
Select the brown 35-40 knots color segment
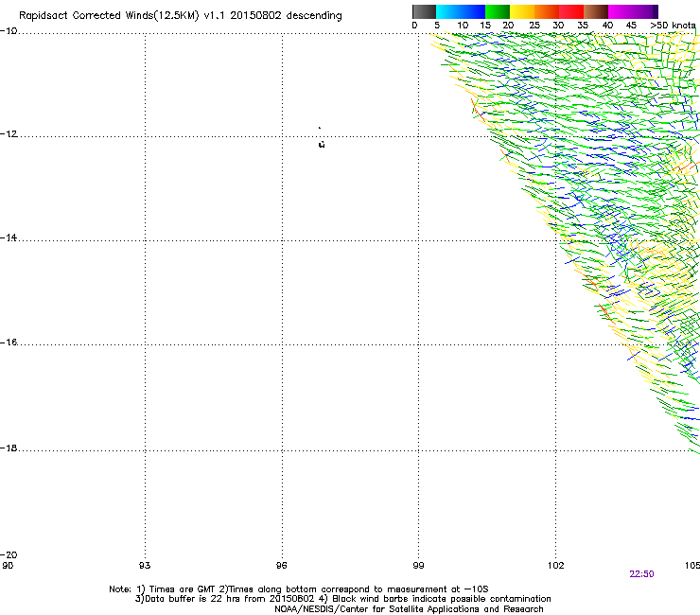pos(596,11)
